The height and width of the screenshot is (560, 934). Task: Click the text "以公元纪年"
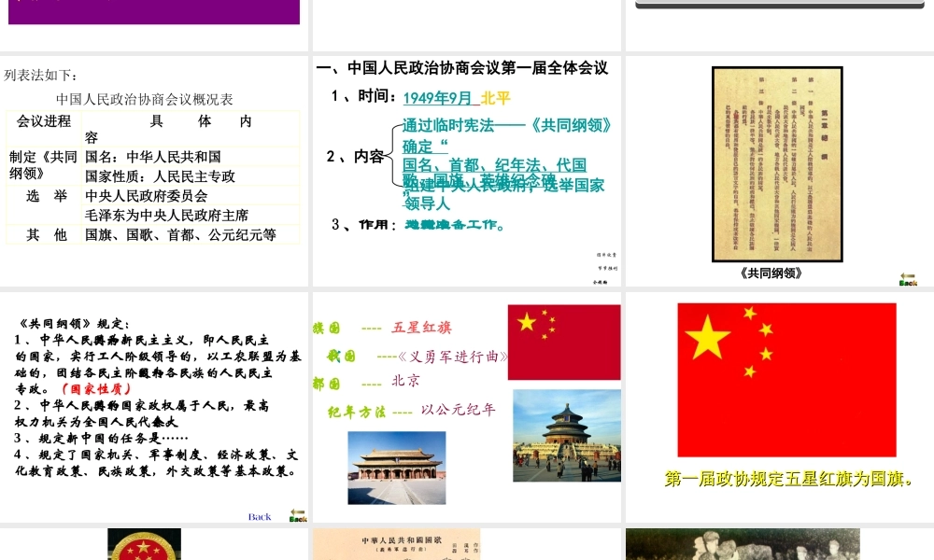458,410
